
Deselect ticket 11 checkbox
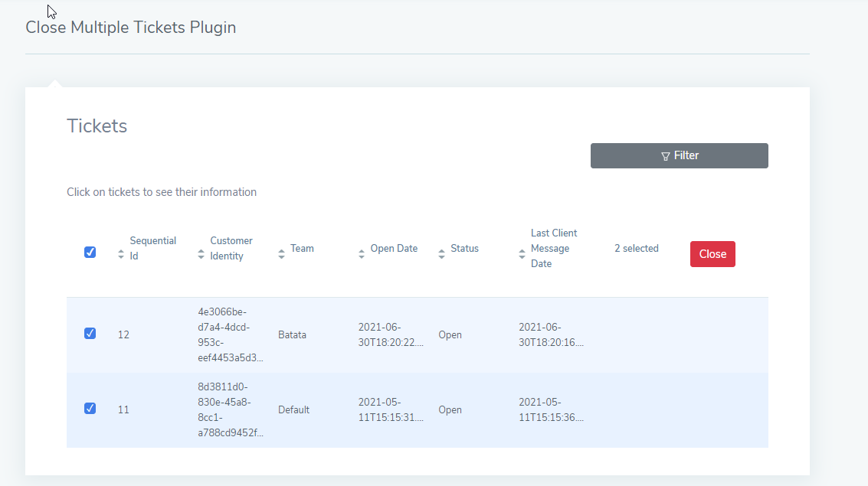90,408
